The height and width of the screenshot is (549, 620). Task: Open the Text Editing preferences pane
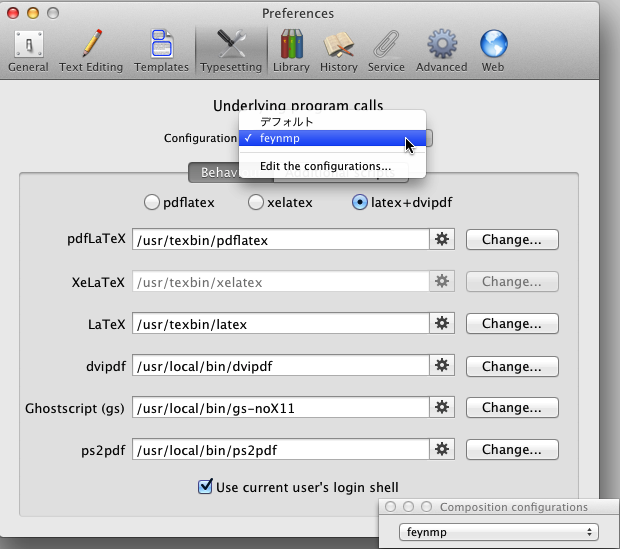[91, 51]
